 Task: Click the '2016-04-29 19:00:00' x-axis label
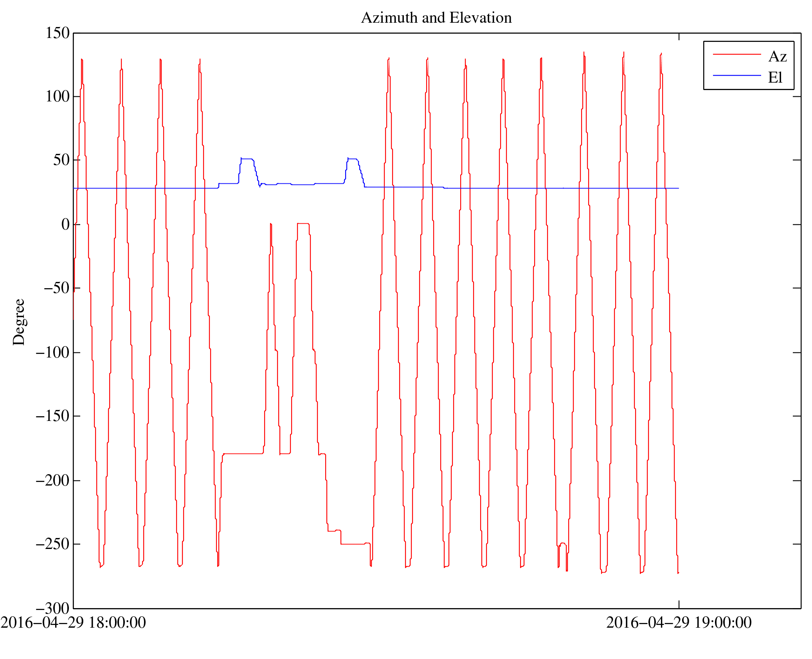point(679,623)
